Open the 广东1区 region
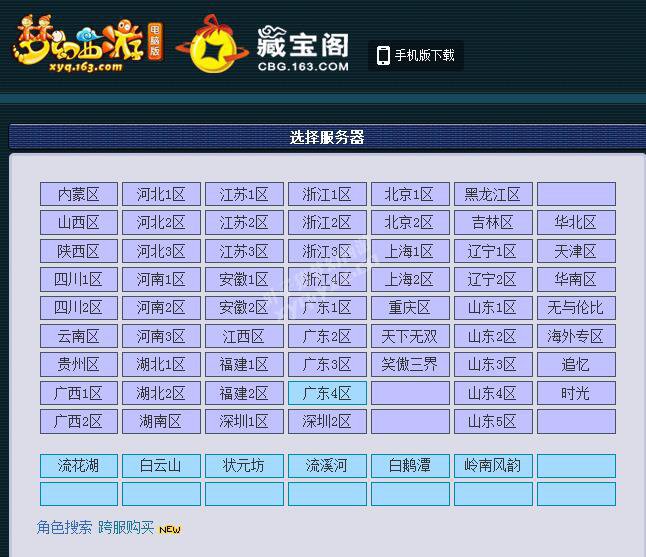The width and height of the screenshot is (646, 557). [x=327, y=308]
